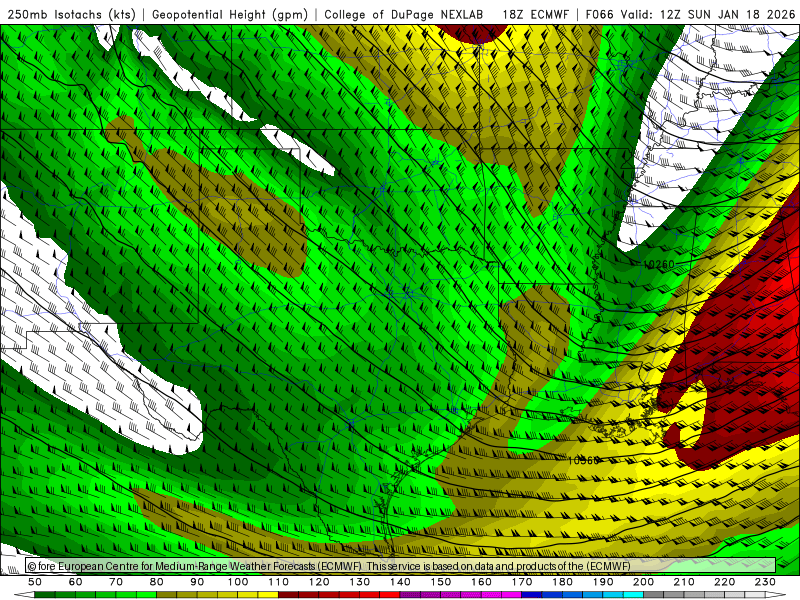The height and width of the screenshot is (600, 800).
Task: Click the cyan colorbar swatch below 200
Action: pyautogui.click(x=634, y=595)
